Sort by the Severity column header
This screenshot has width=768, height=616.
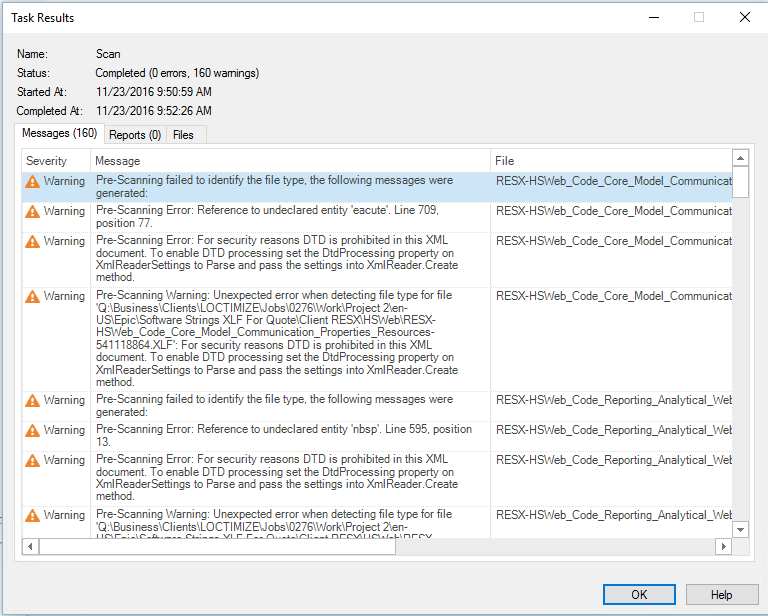pos(47,161)
